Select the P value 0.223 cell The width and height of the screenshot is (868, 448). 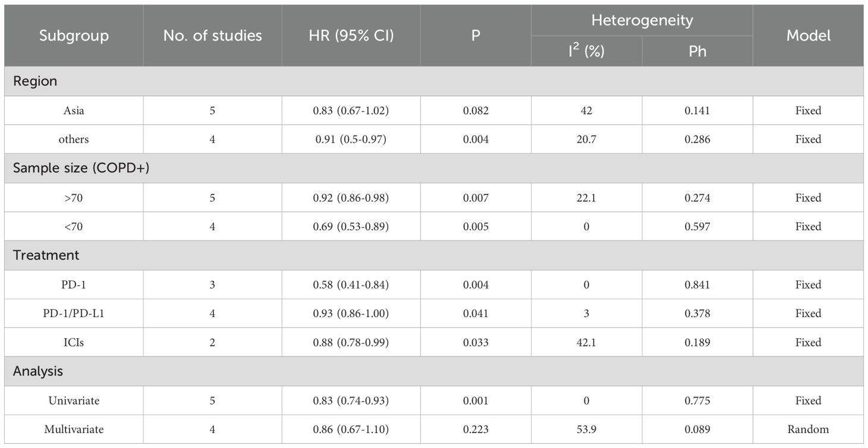click(476, 430)
